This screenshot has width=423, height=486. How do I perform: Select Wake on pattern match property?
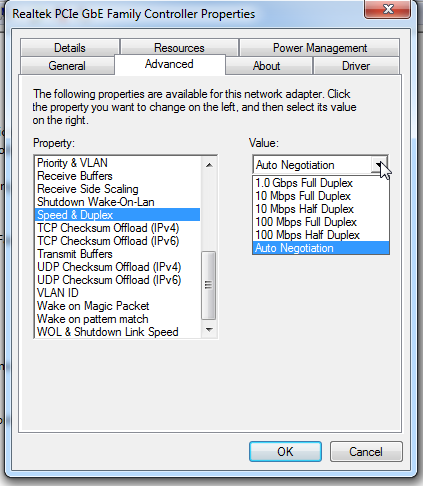pyautogui.click(x=117, y=319)
